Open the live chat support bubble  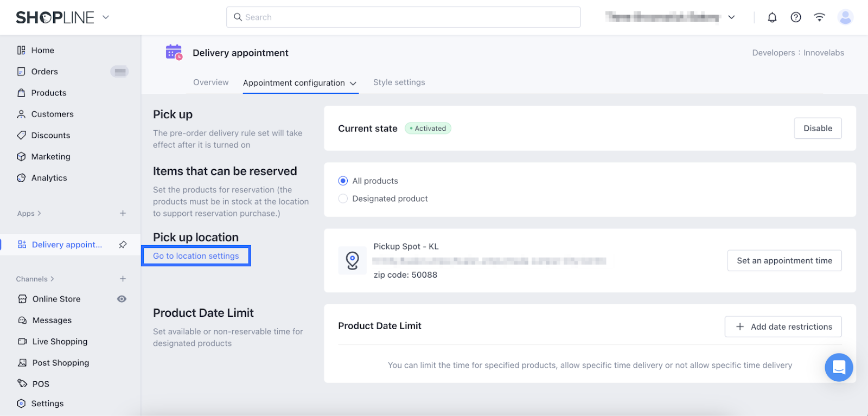coord(839,367)
